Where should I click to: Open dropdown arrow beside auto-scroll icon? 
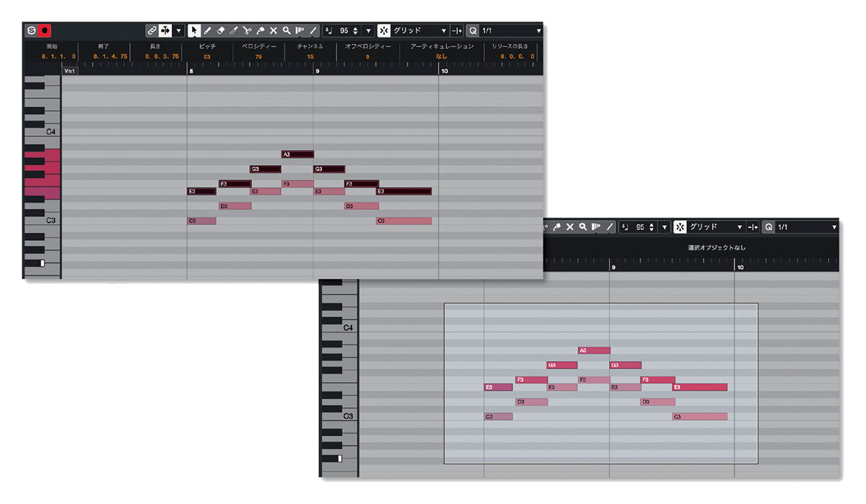[x=178, y=30]
